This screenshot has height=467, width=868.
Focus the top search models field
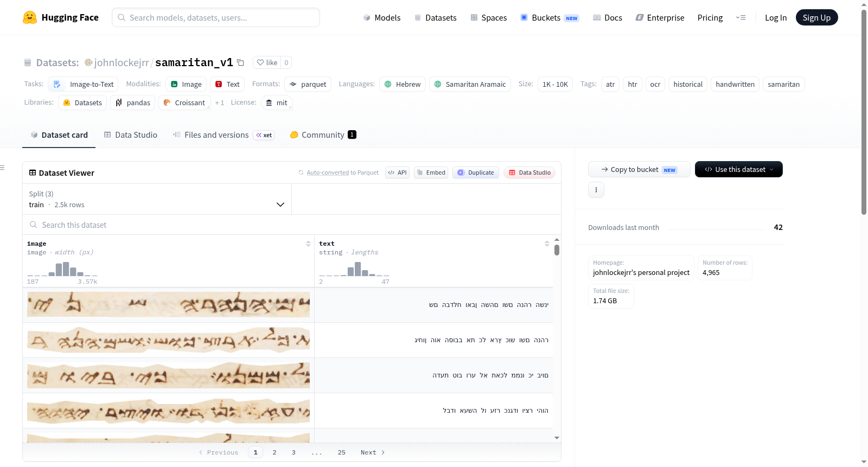pos(216,17)
